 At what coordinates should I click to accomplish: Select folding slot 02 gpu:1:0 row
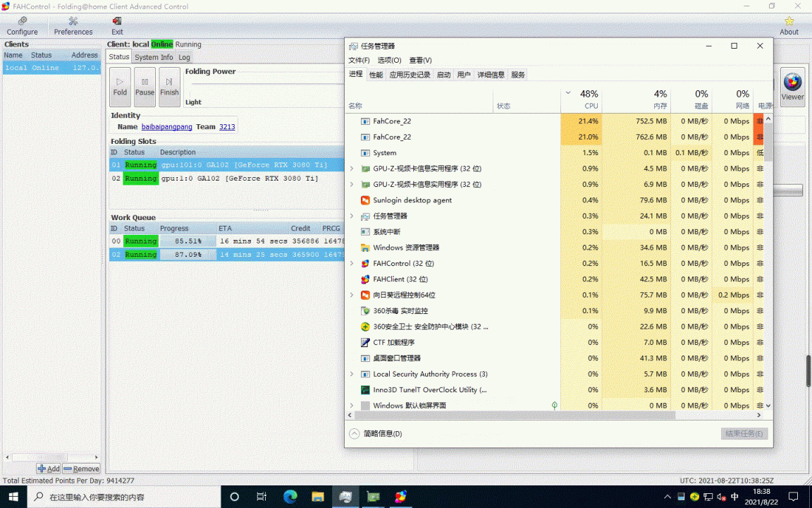point(226,179)
